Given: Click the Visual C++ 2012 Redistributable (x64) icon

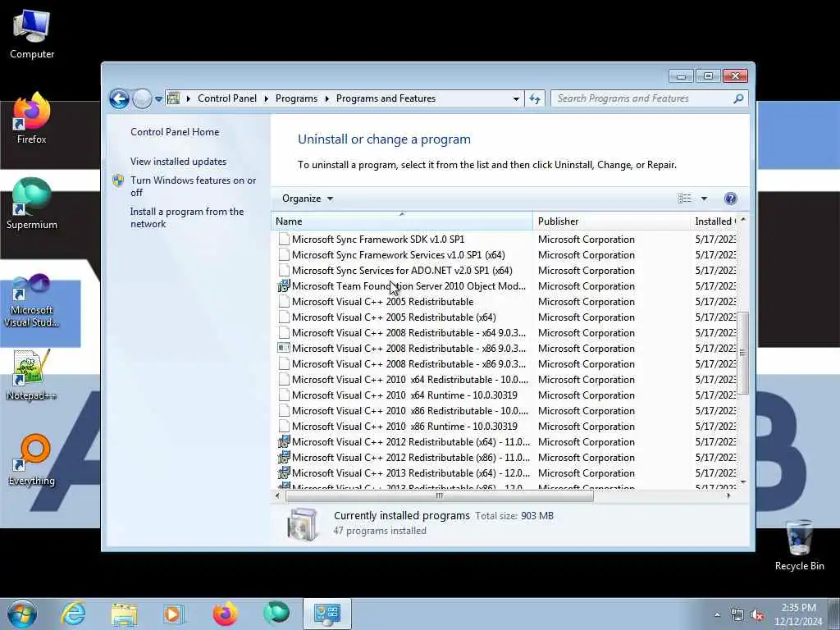Looking at the screenshot, I should click(x=284, y=442).
